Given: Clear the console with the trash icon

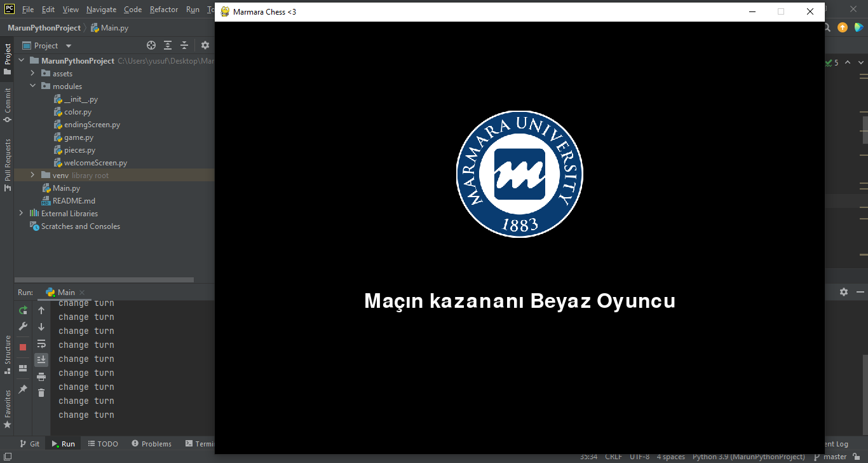Looking at the screenshot, I should tap(41, 393).
